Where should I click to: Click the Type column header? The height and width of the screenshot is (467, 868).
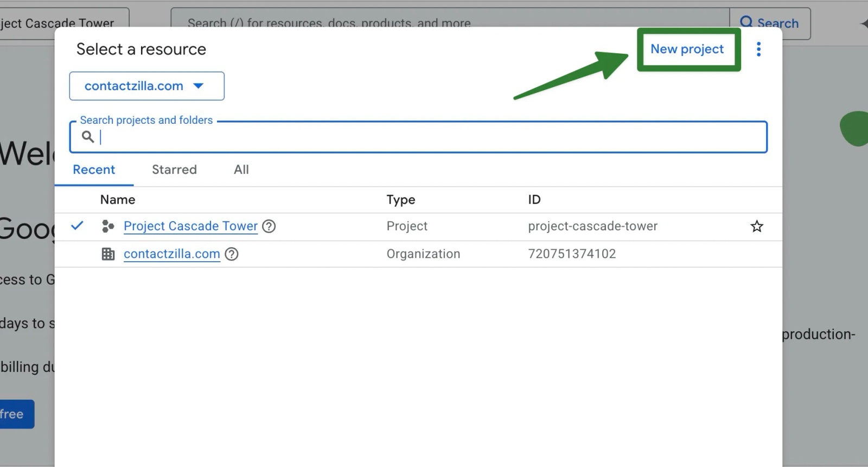[401, 200]
